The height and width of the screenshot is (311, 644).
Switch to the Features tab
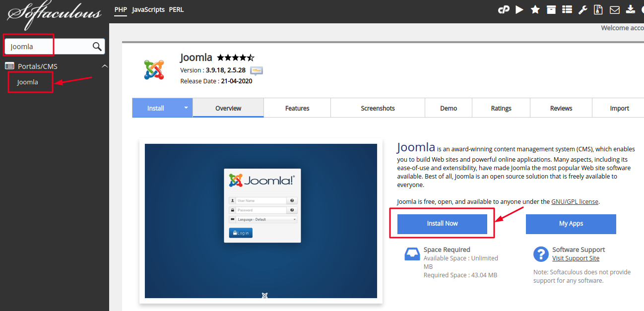[297, 108]
